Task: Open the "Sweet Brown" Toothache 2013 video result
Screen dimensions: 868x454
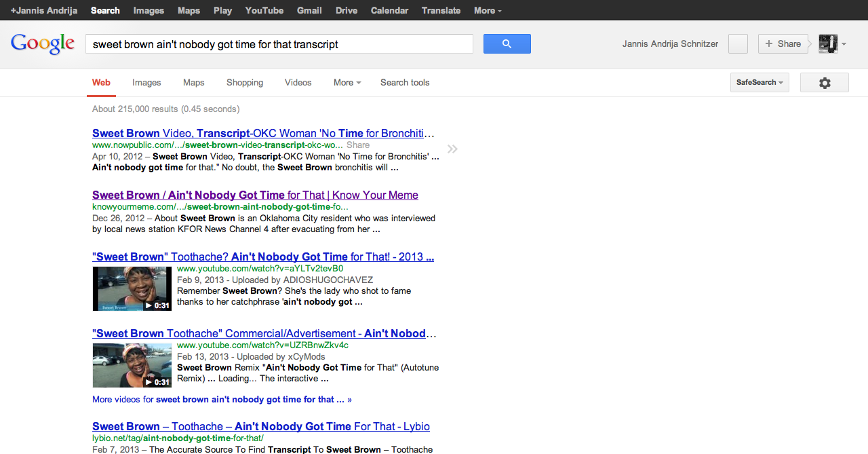Action: point(263,257)
